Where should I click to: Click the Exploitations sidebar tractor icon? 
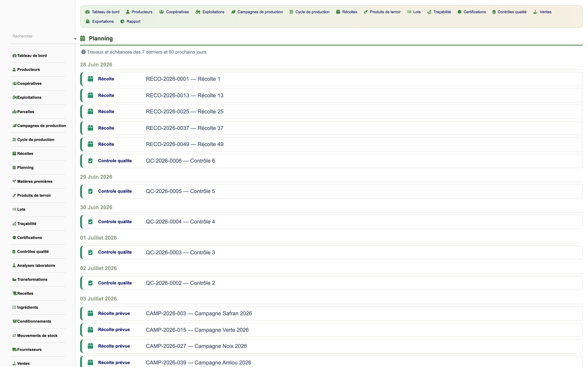14,97
